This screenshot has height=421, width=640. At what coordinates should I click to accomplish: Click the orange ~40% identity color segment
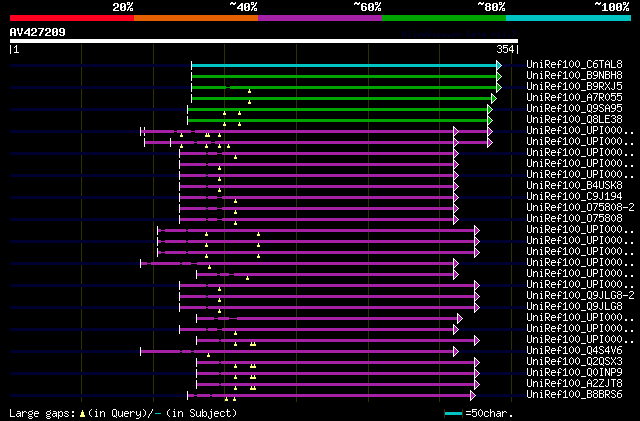[196, 18]
